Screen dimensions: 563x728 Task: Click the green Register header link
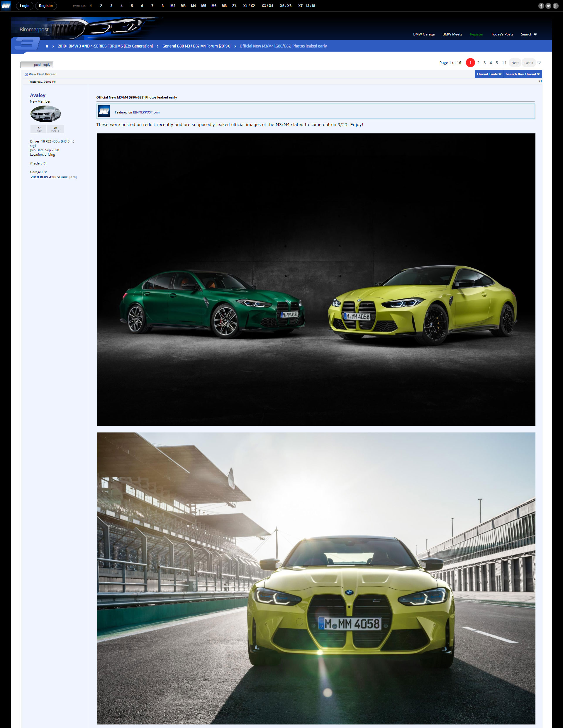pyautogui.click(x=476, y=34)
